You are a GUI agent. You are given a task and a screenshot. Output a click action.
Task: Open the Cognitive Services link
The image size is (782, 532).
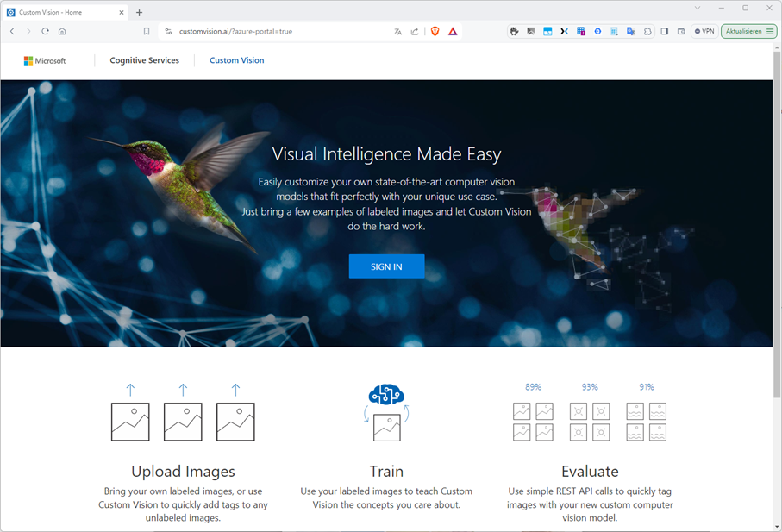pyautogui.click(x=144, y=60)
